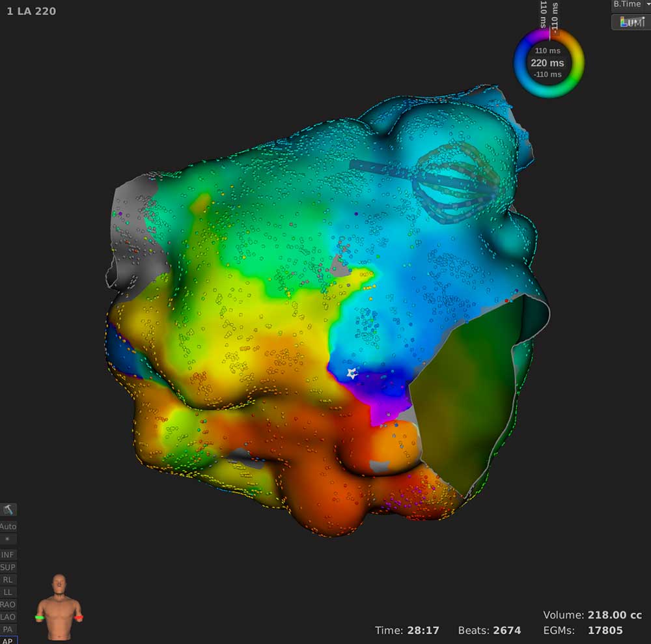Select the highlighted AP view

(8, 640)
